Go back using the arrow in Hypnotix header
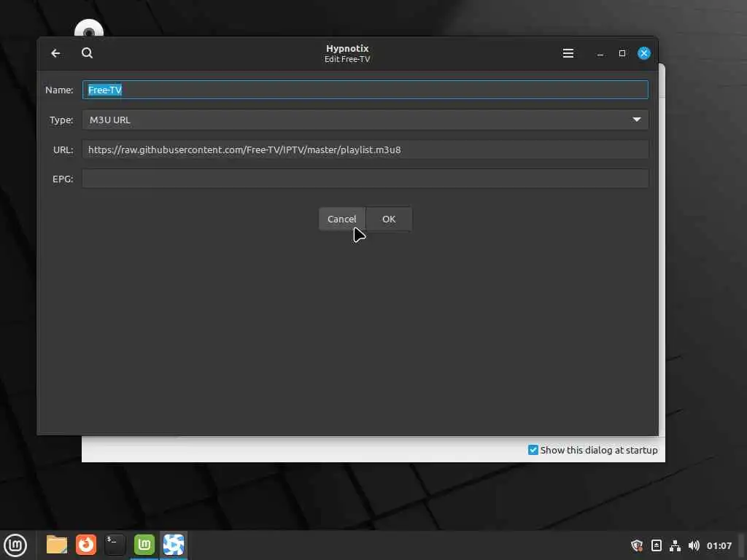Viewport: 747px width, 560px height. click(x=55, y=53)
